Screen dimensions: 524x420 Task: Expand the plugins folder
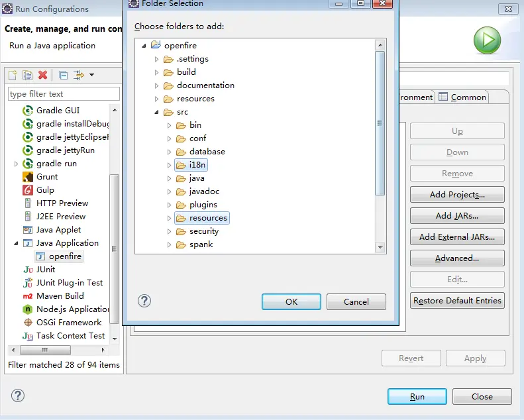coord(169,205)
